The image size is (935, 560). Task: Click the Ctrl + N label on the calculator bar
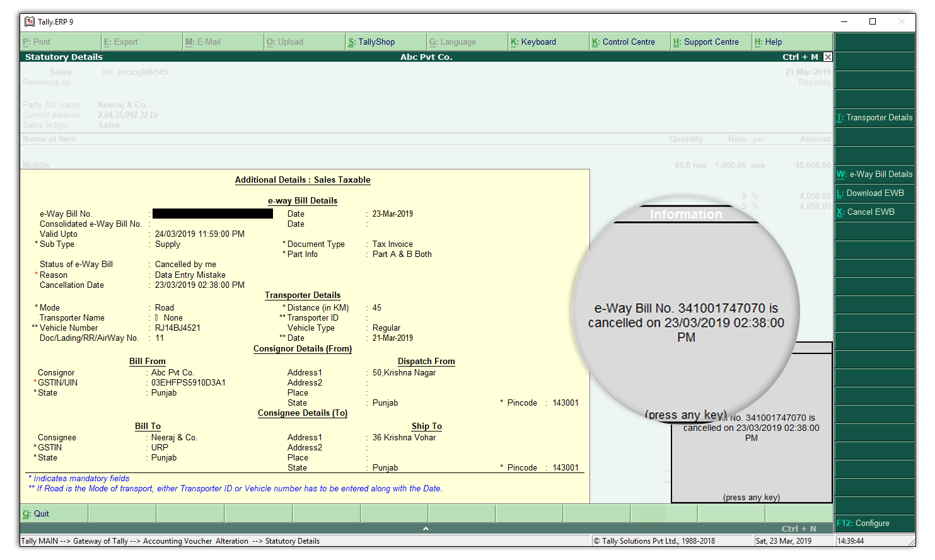(799, 529)
